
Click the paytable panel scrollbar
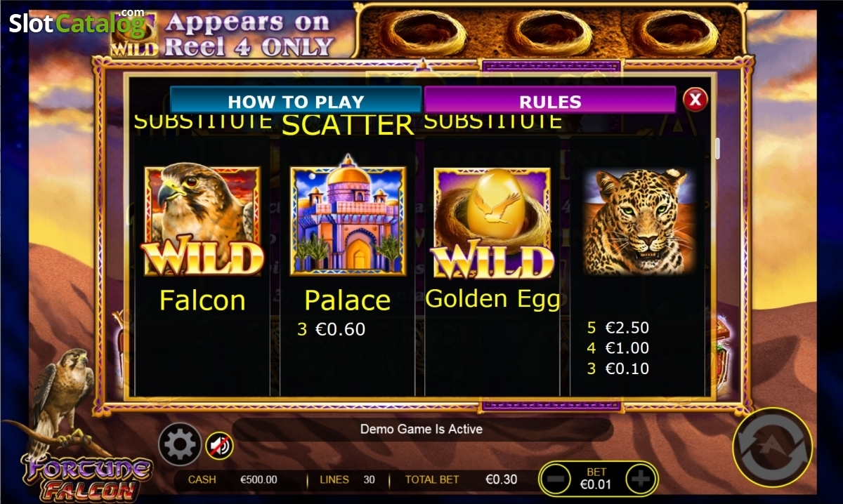tap(717, 149)
